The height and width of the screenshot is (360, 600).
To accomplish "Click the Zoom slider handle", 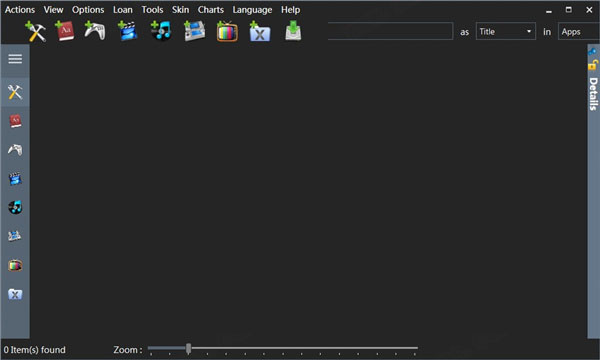I will 188,349.
